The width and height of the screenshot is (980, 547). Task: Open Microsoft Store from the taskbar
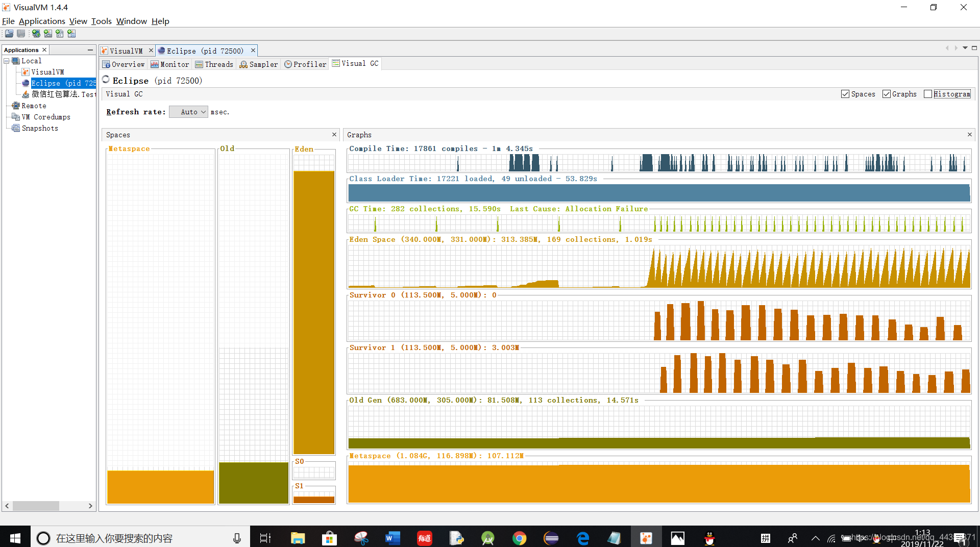(x=329, y=538)
